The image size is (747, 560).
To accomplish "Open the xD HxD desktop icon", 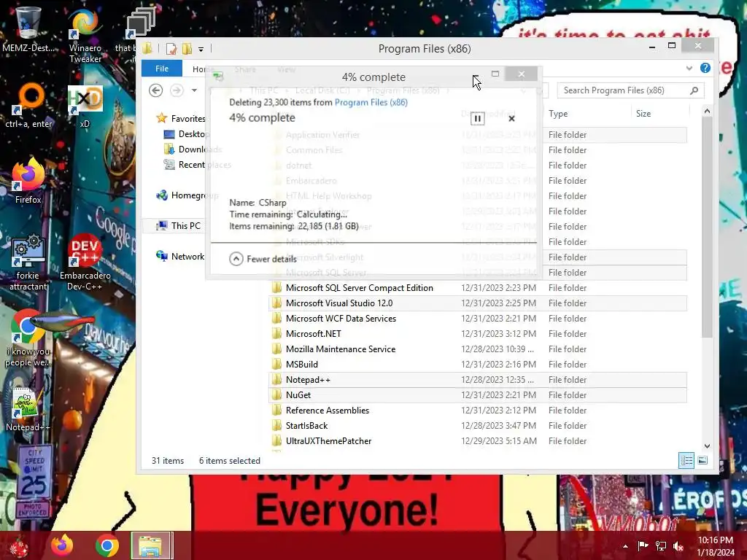I will (85, 106).
